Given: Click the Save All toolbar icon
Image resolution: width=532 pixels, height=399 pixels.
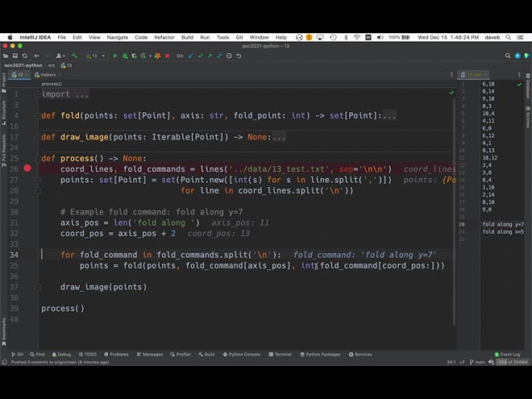Looking at the screenshot, I should pos(15,56).
